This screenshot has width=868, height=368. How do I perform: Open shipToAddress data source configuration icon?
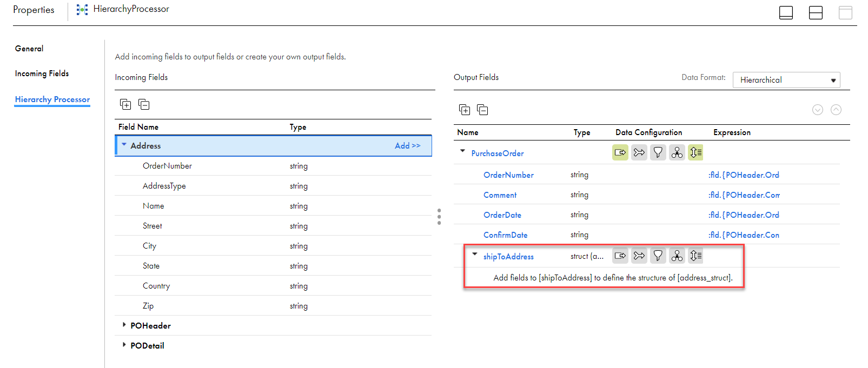coord(620,256)
